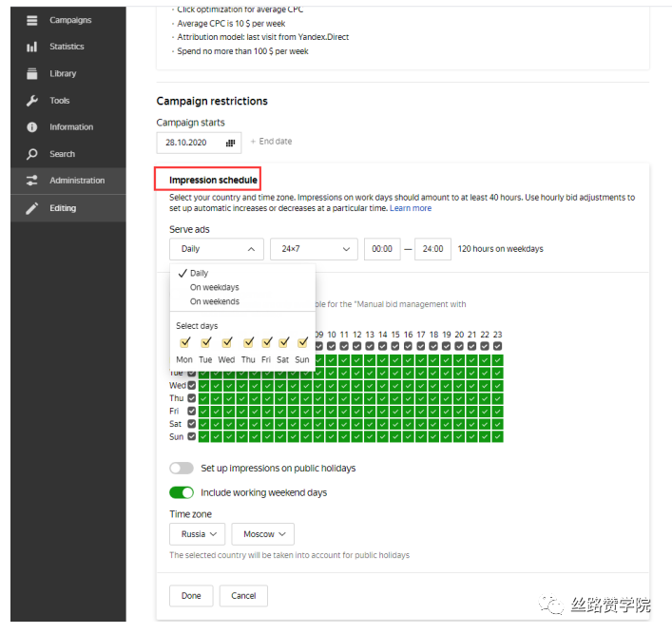This screenshot has height=634, width=672.
Task: Uncheck Wed in Select days
Action: [x=227, y=342]
